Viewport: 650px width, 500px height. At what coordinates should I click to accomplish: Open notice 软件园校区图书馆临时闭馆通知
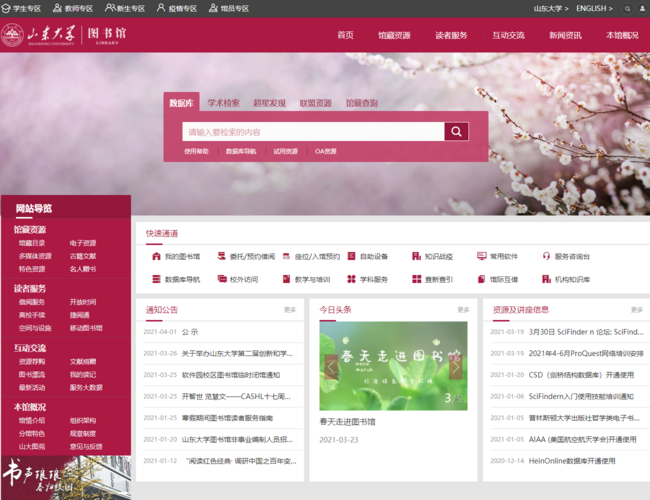click(x=231, y=375)
